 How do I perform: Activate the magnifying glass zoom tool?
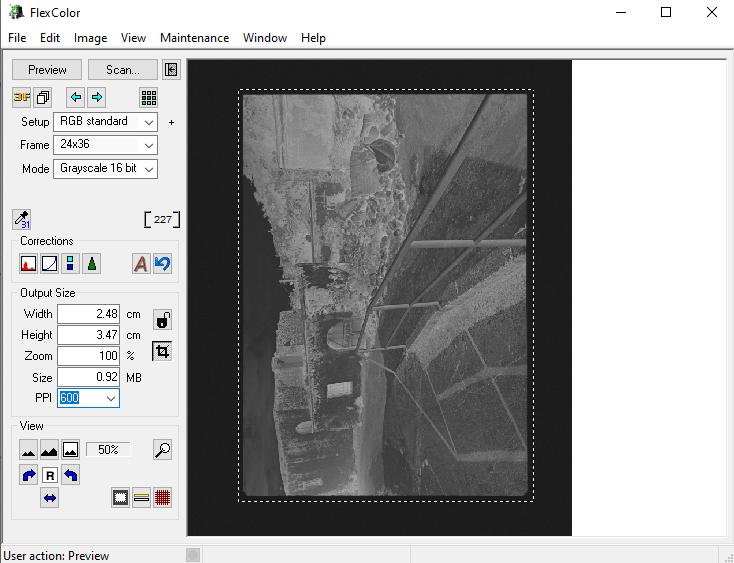(162, 450)
